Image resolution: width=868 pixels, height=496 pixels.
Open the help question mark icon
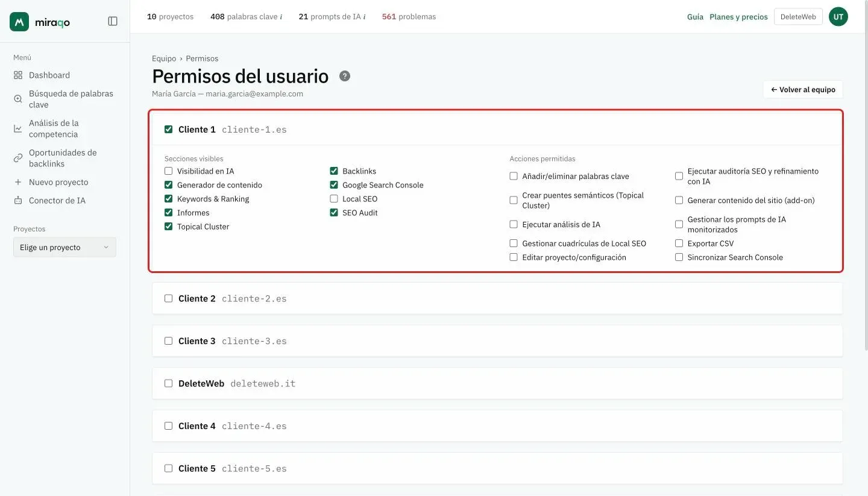pyautogui.click(x=345, y=76)
